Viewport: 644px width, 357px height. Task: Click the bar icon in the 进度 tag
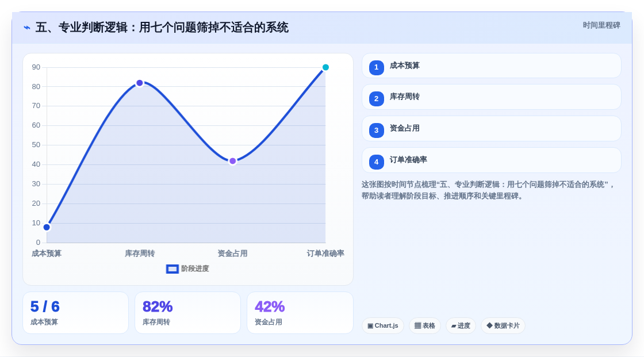tap(454, 326)
